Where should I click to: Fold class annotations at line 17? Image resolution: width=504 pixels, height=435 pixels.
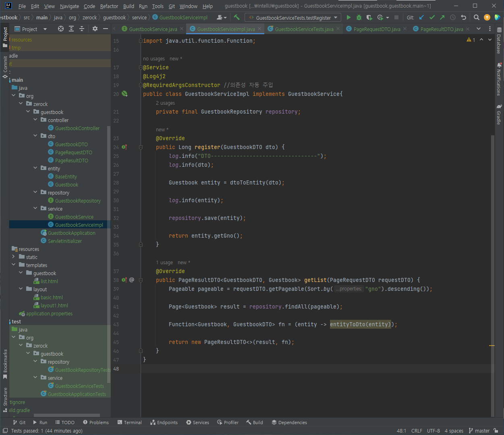141,67
